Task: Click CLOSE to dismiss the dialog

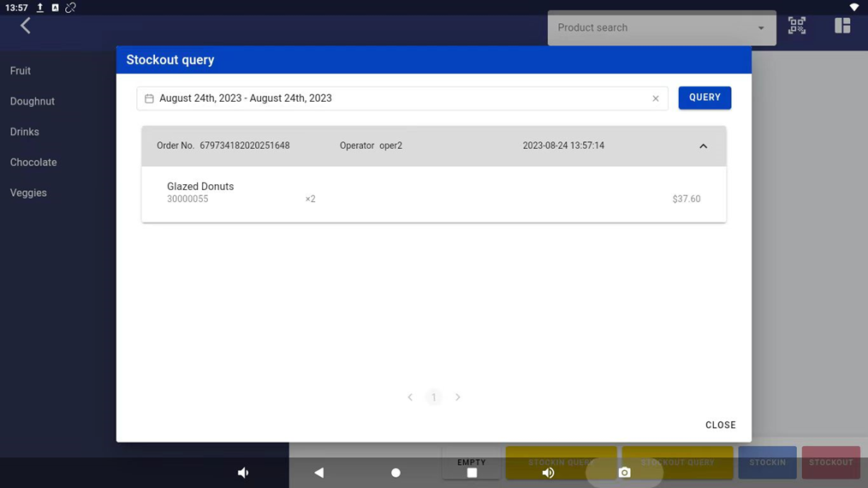Action: pyautogui.click(x=720, y=425)
